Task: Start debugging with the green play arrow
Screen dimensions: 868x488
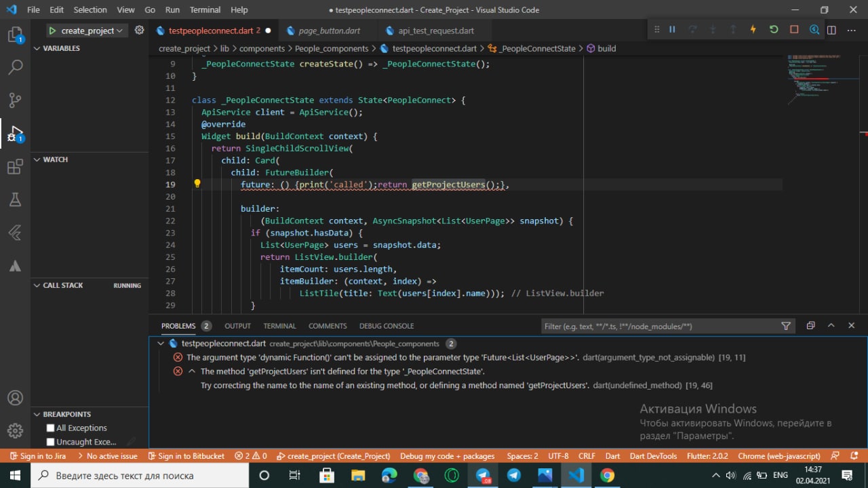Action: pos(52,31)
